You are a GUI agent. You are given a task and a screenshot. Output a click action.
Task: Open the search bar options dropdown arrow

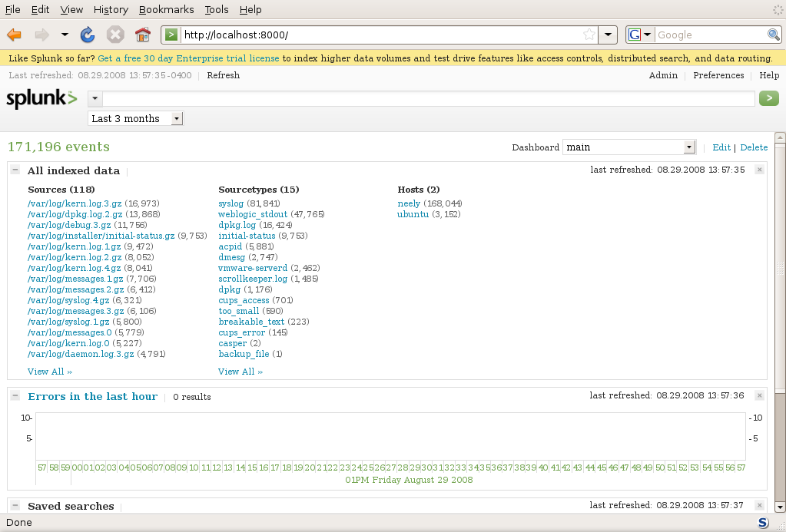[95, 99]
